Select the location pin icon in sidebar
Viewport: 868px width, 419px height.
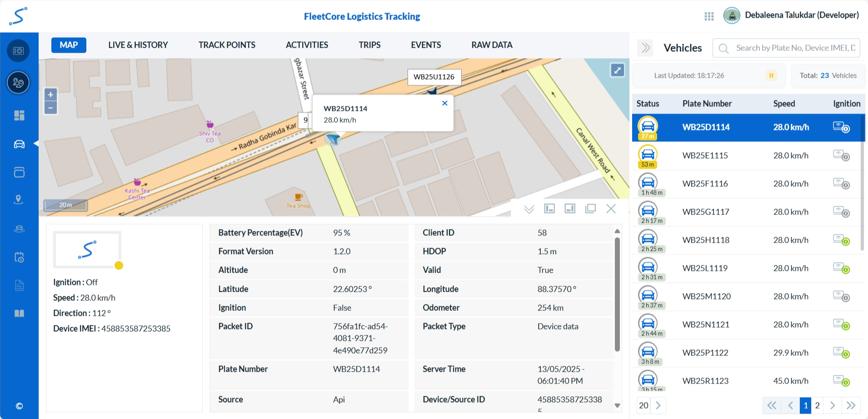(19, 200)
